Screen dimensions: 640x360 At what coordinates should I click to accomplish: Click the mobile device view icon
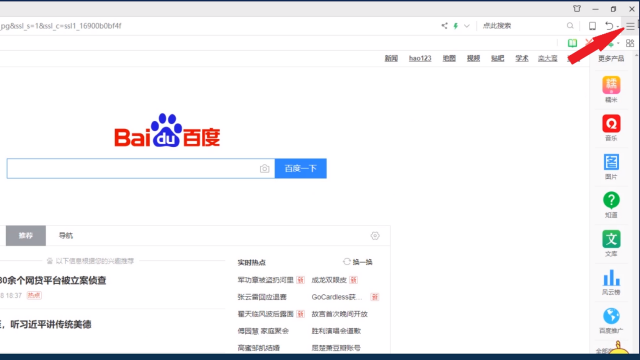click(592, 26)
